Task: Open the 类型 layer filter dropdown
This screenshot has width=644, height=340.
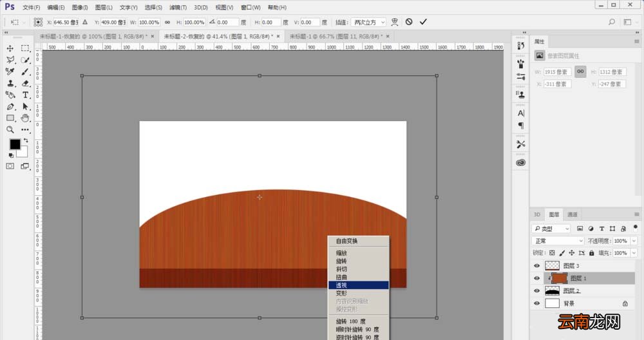Action: tap(551, 229)
